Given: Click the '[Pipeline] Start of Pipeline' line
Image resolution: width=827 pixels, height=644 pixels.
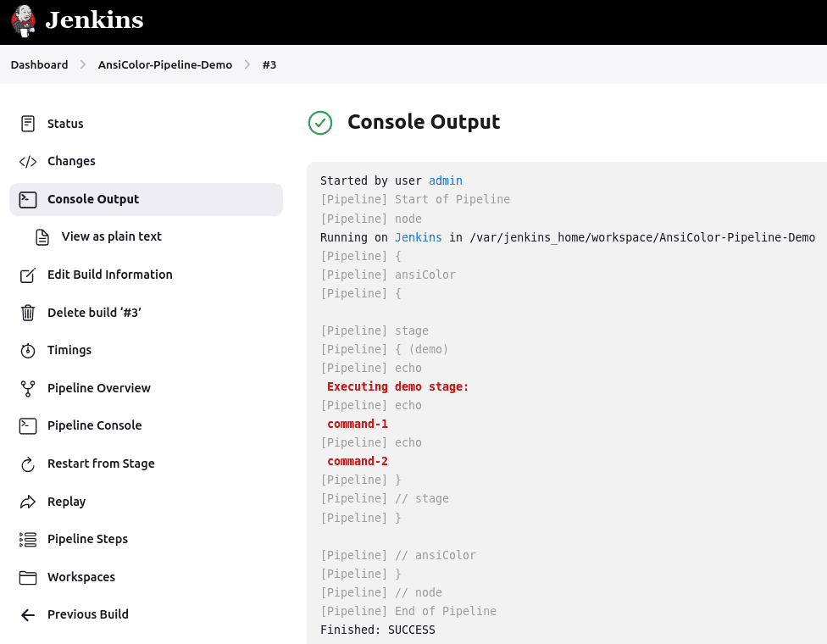Looking at the screenshot, I should click(415, 199).
